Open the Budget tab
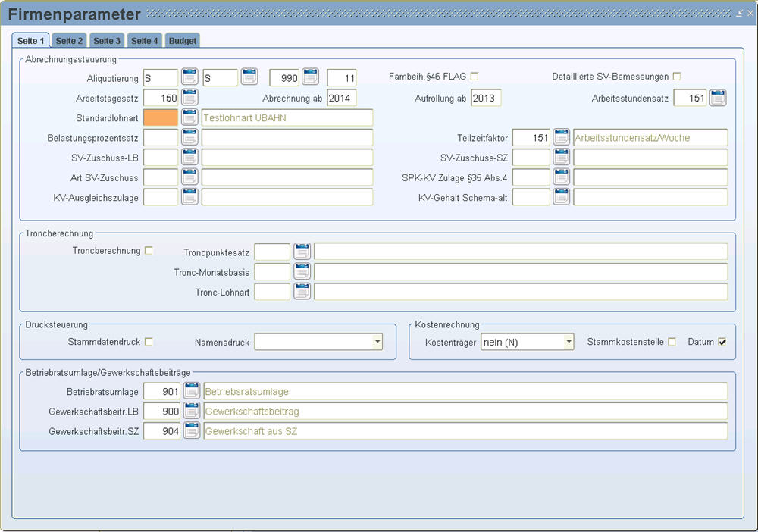 (183, 40)
